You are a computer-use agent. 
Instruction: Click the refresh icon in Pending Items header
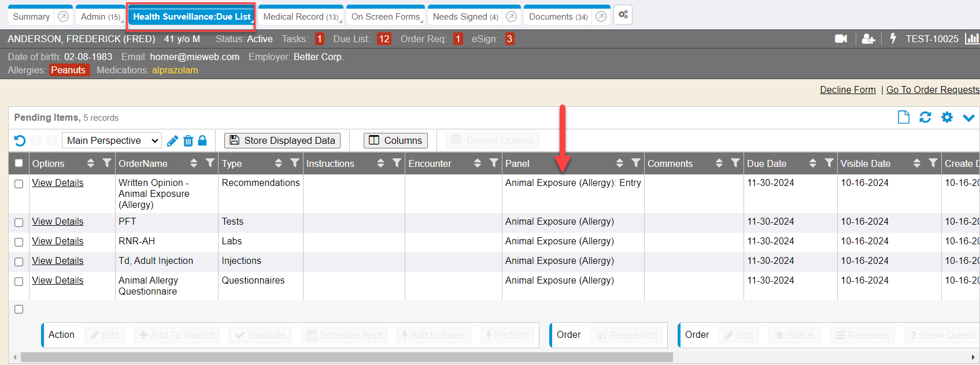tap(925, 117)
